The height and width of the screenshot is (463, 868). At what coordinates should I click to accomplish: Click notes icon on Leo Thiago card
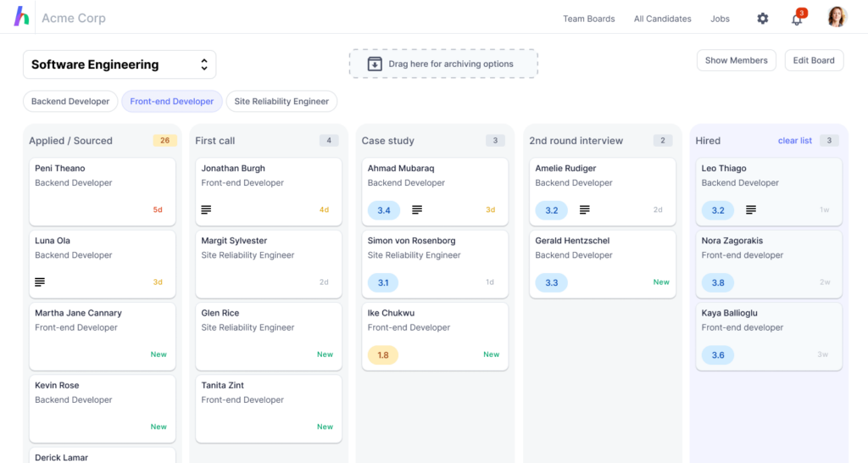pyautogui.click(x=750, y=209)
